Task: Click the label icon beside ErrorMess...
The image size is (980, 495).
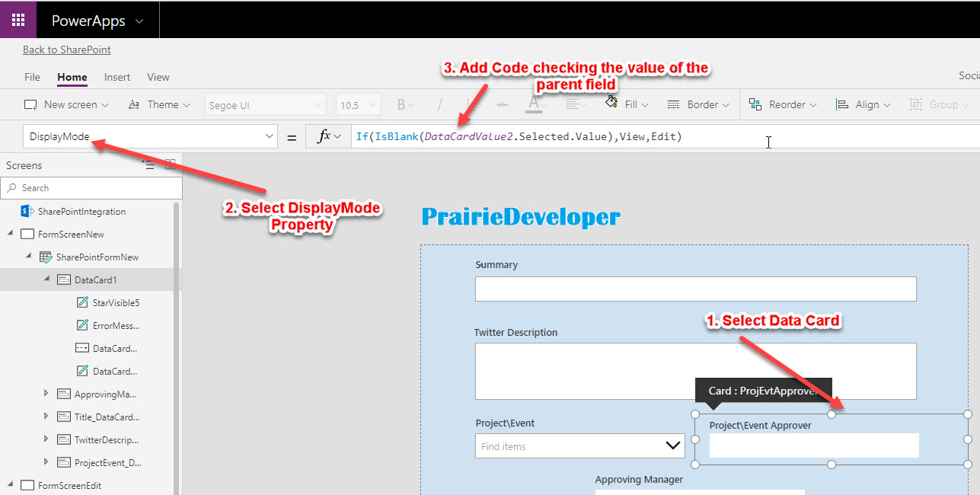Action: (x=82, y=325)
